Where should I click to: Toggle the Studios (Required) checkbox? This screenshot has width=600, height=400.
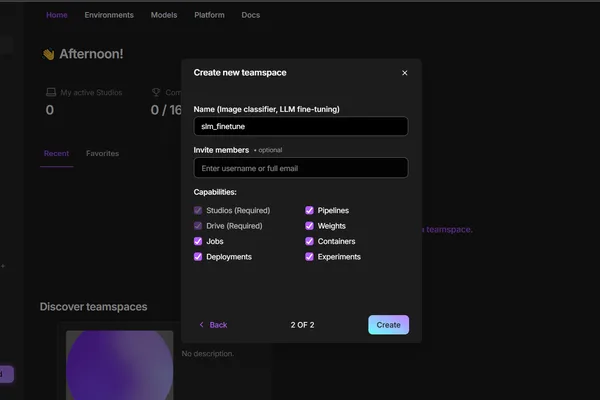coord(198,211)
